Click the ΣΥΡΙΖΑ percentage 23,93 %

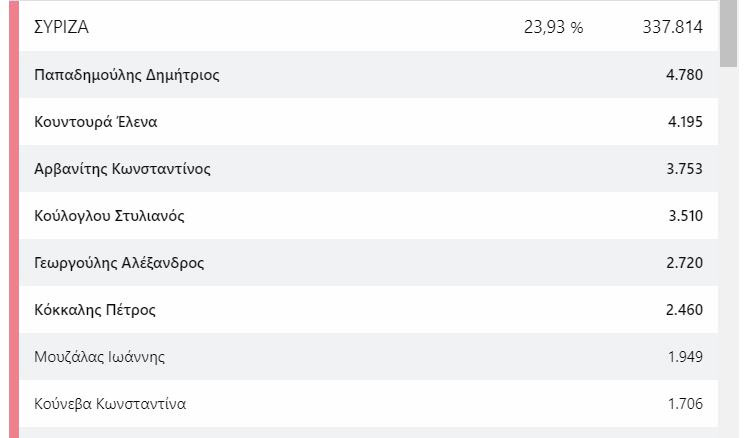553,27
